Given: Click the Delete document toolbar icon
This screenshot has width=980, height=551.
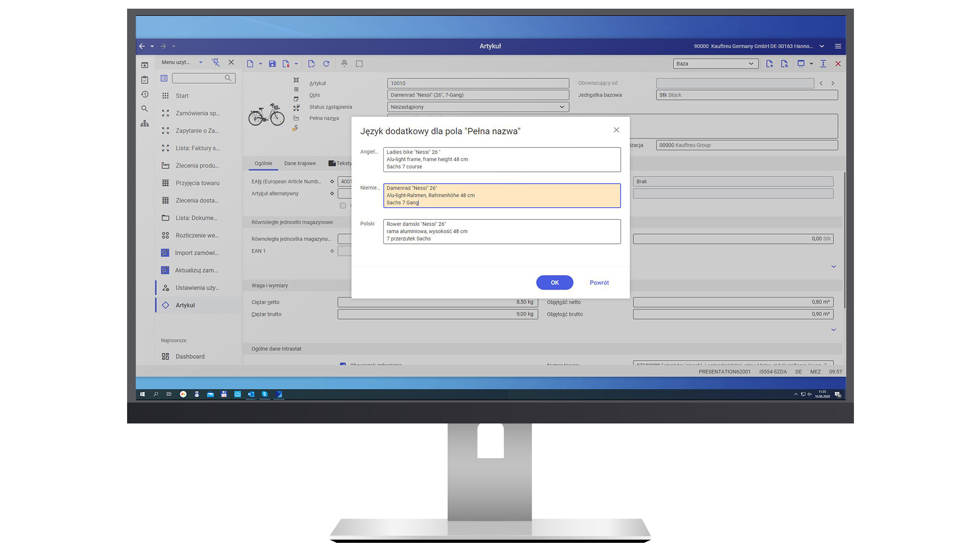Looking at the screenshot, I should pyautogui.click(x=286, y=64).
